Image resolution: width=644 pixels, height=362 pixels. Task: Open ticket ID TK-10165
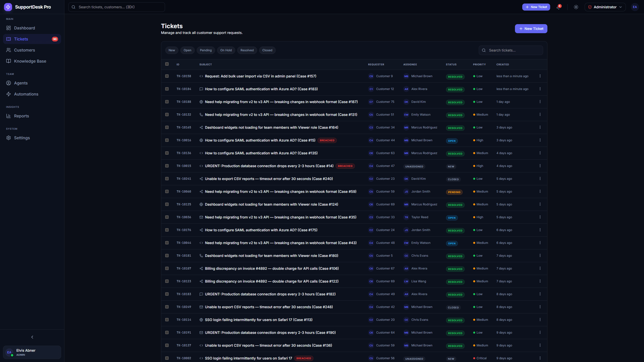coord(184,127)
